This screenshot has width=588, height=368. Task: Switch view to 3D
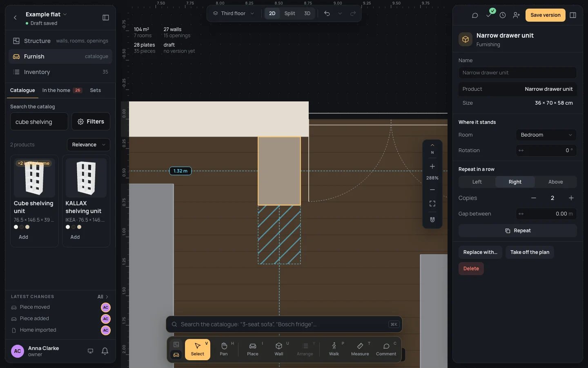(307, 13)
